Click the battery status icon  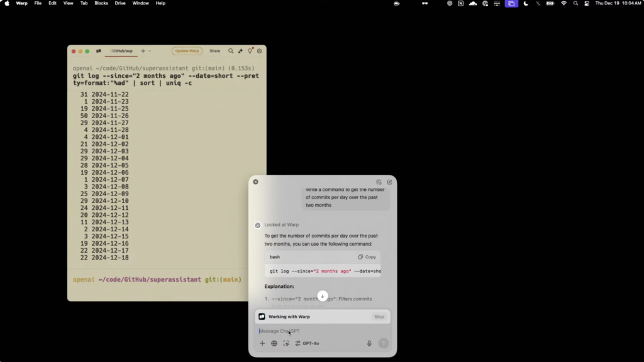[550, 3]
